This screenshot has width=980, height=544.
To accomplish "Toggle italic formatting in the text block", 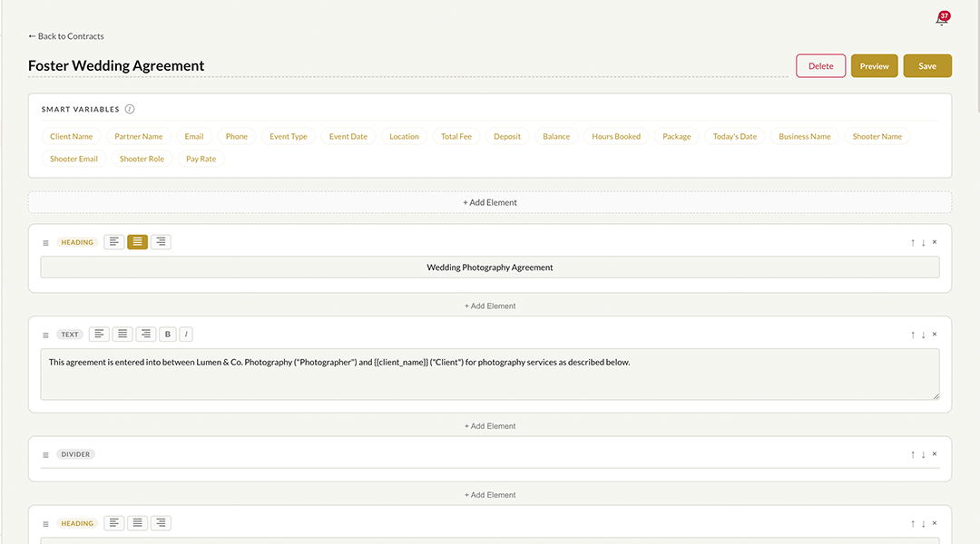I will (x=185, y=334).
